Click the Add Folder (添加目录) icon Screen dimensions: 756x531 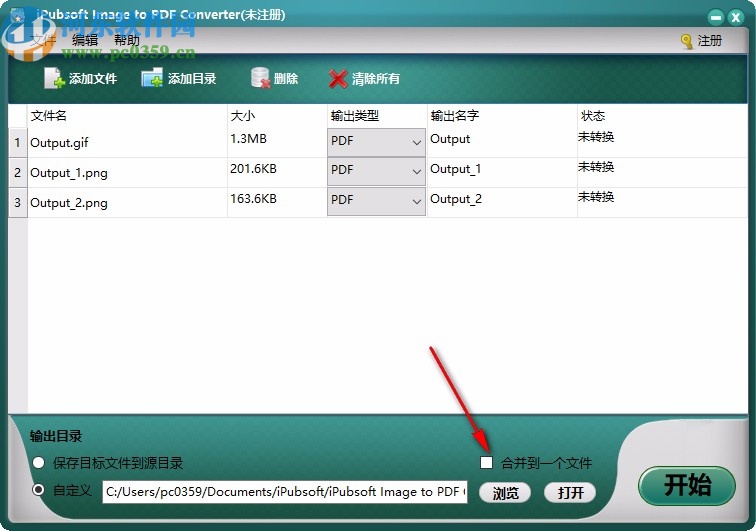[x=152, y=78]
